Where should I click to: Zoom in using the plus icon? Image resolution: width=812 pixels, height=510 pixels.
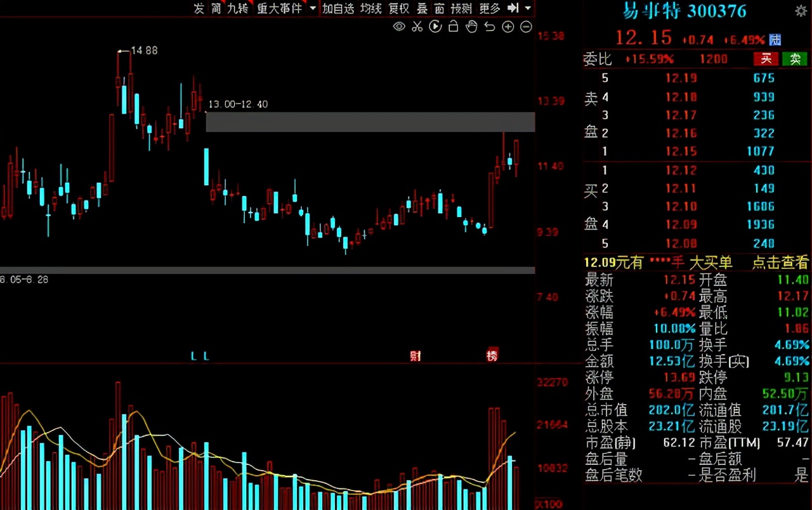click(507, 27)
